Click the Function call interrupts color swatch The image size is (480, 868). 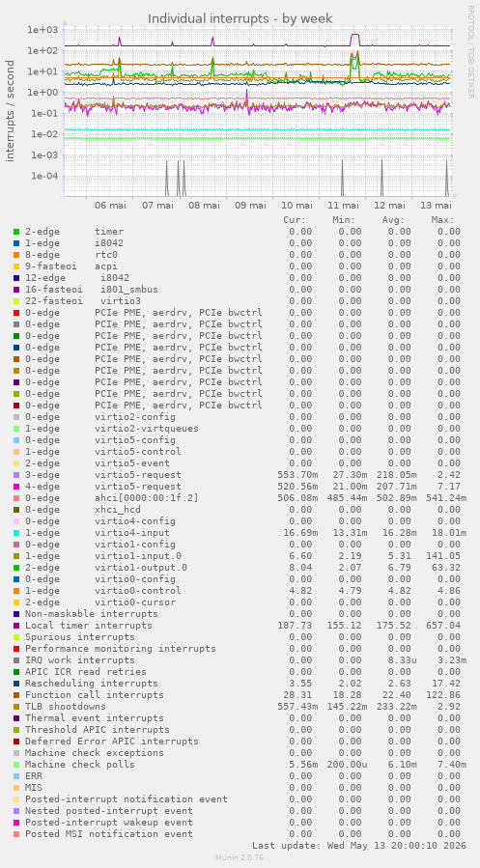pos(16,695)
